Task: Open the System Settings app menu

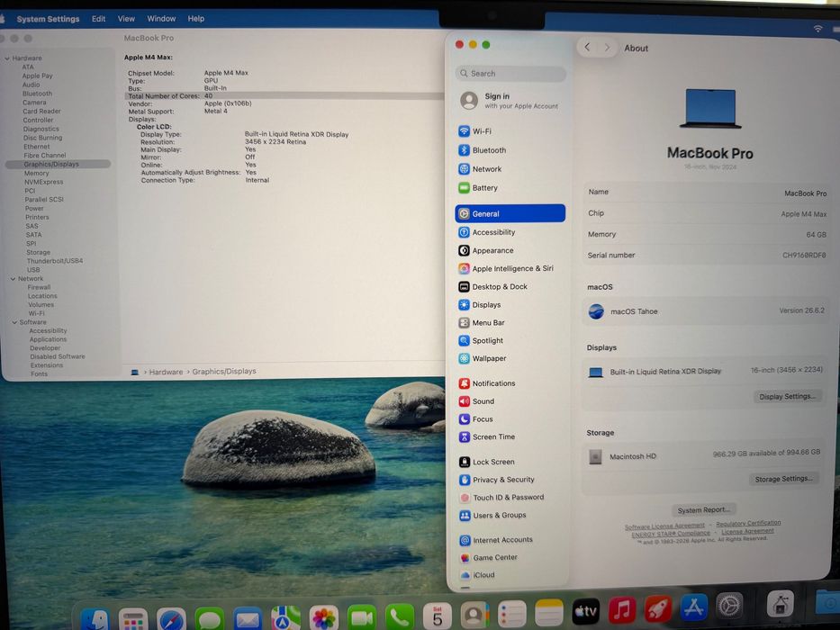Action: click(x=48, y=19)
